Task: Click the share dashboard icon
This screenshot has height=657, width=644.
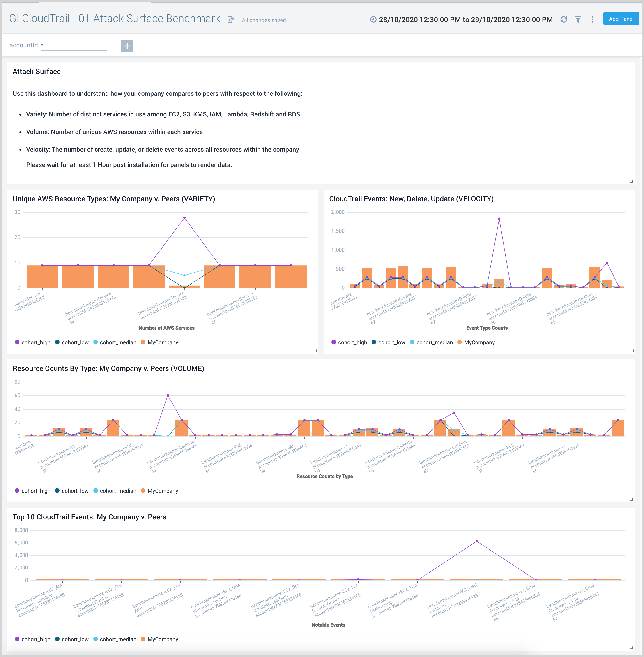Action: [x=231, y=20]
